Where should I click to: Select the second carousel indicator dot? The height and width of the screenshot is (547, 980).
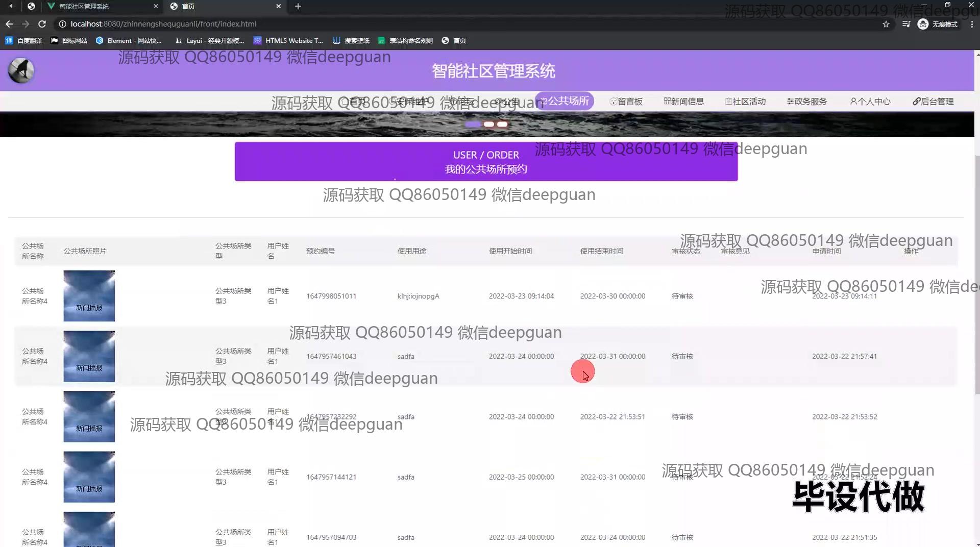pyautogui.click(x=489, y=124)
